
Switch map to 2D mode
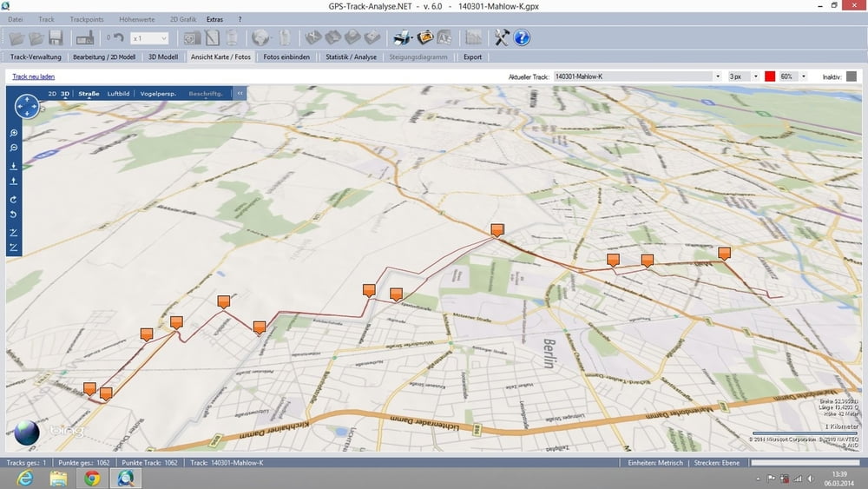tap(52, 94)
